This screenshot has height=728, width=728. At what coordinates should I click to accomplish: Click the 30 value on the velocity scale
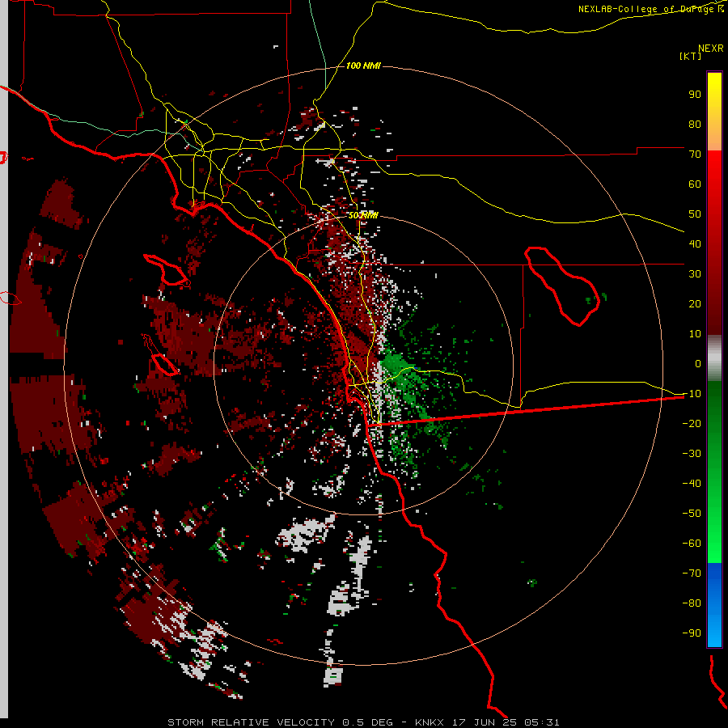(695, 274)
